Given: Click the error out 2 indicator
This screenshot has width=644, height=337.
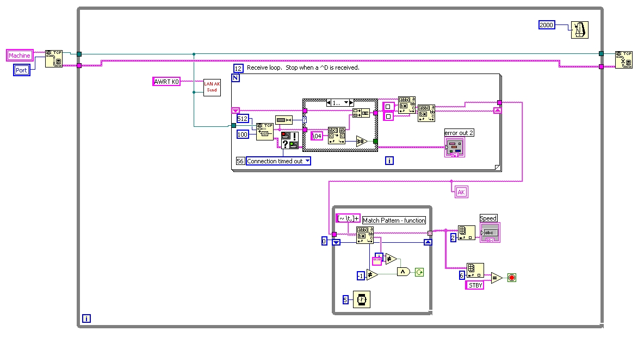Looking at the screenshot, I should click(455, 147).
